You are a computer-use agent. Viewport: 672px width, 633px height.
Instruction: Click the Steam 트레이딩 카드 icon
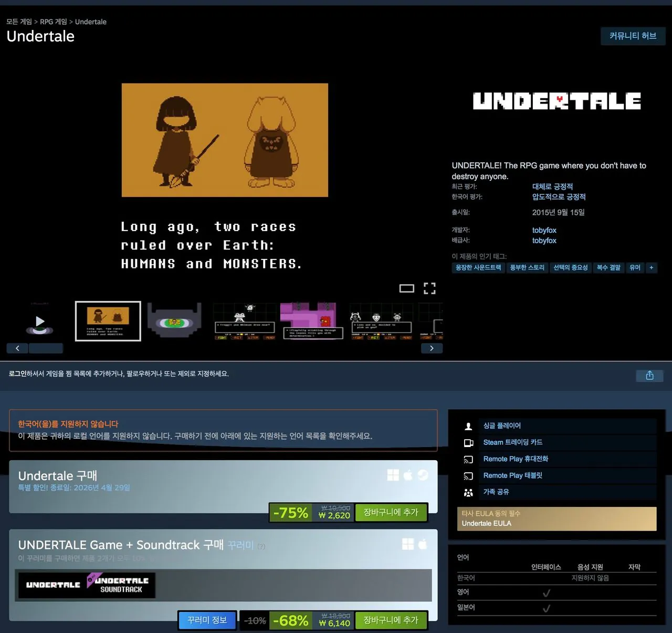(468, 442)
